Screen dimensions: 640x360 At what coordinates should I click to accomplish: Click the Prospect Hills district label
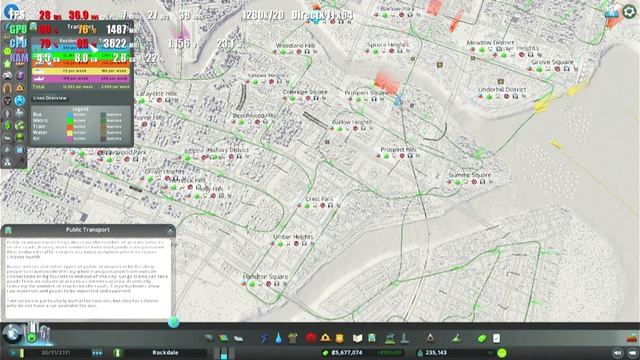pos(398,150)
